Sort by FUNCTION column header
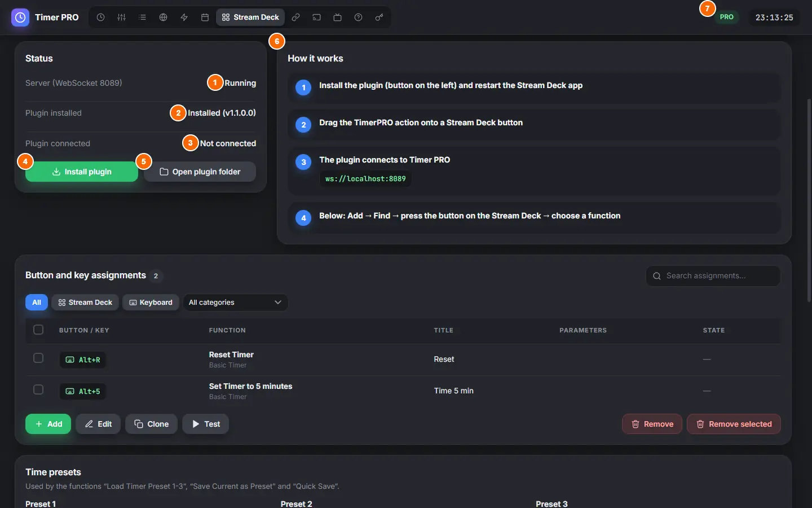 [x=227, y=330]
